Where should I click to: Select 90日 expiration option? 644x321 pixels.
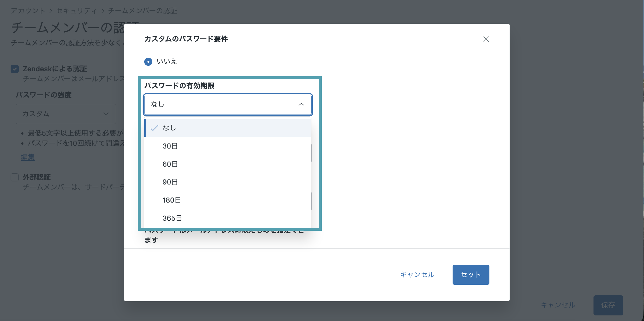click(x=228, y=182)
